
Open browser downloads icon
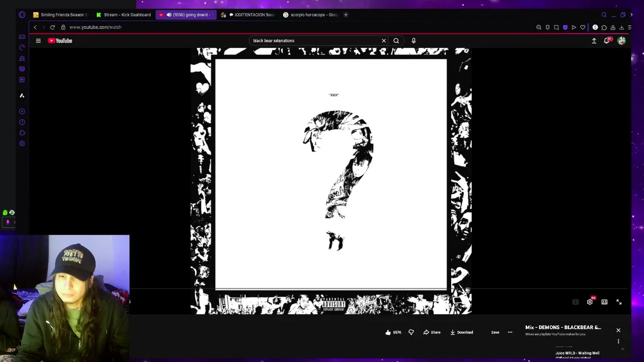(621, 27)
